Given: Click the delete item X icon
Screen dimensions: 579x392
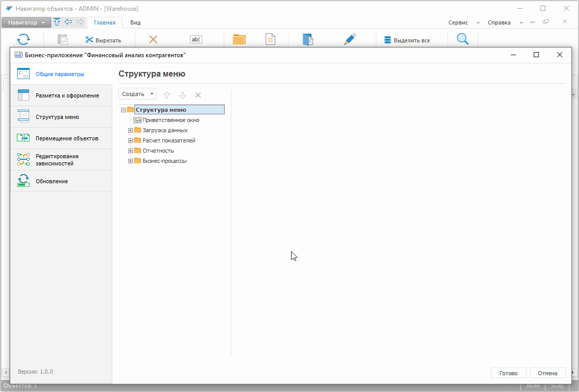Looking at the screenshot, I should [198, 95].
